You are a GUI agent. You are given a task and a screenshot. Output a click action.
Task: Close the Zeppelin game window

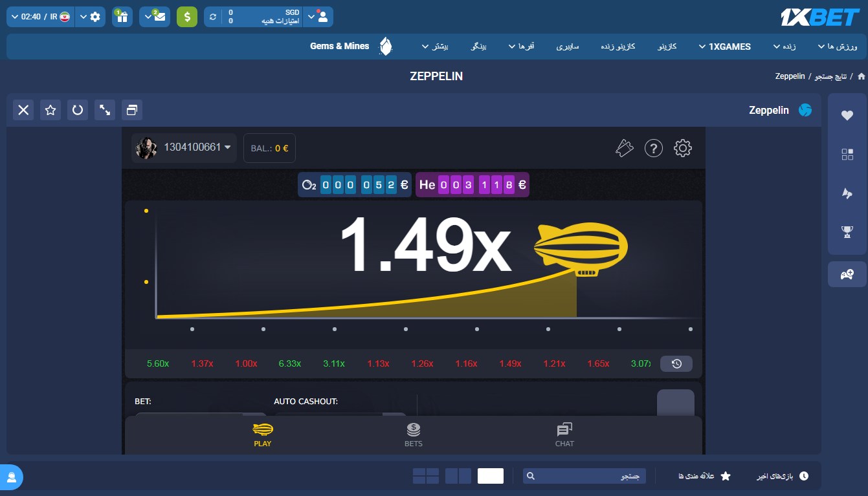coord(24,110)
